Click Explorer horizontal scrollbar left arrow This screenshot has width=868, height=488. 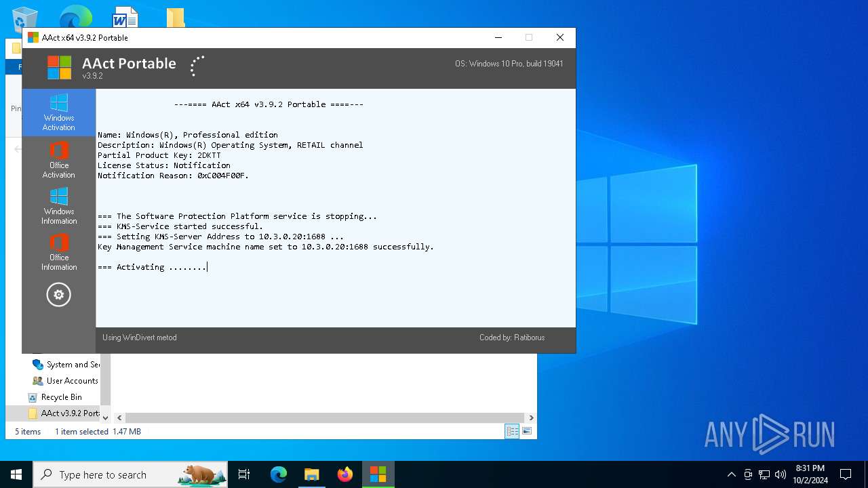click(119, 418)
